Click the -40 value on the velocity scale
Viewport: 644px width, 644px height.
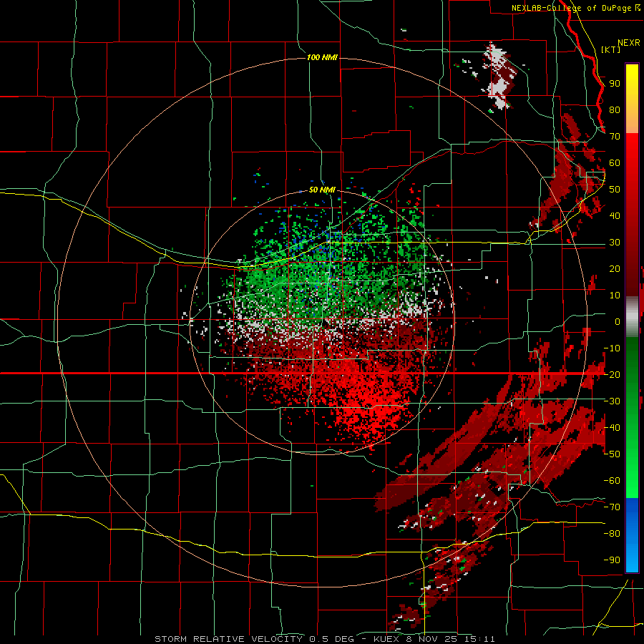pos(612,428)
